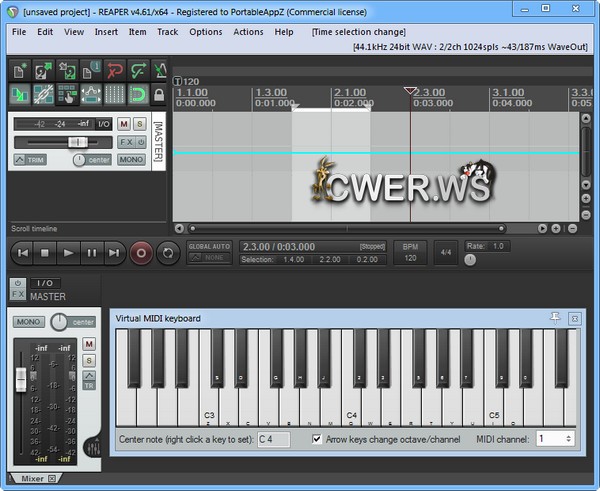The width and height of the screenshot is (600, 491).
Task: Click the Center note input field
Action: pos(273,439)
